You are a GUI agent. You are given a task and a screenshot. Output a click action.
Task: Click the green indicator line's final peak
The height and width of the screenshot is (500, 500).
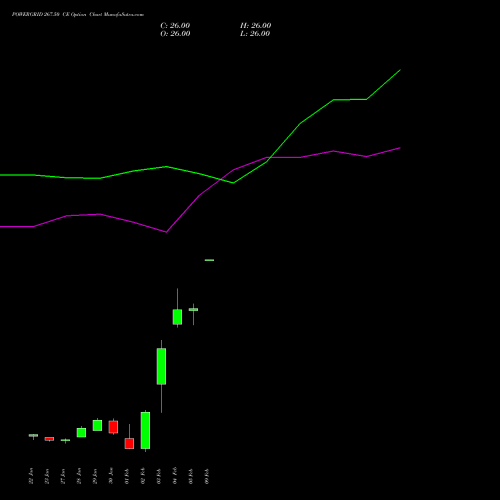(x=400, y=70)
